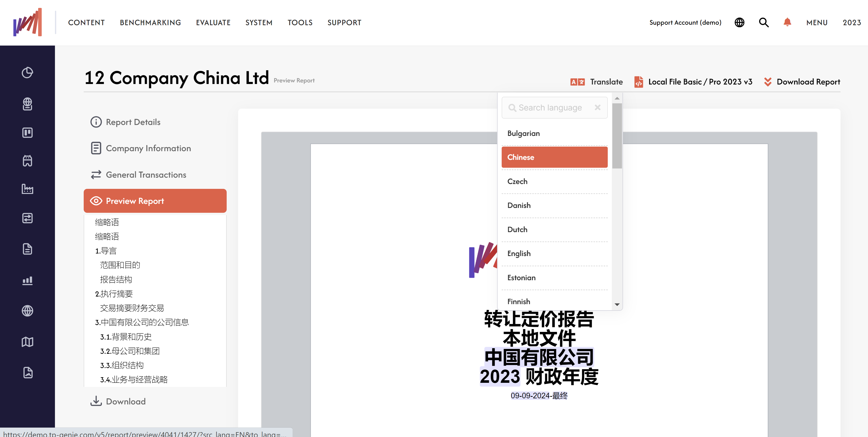868x437 pixels.
Task: Select Estonian from language list
Action: [x=554, y=278]
